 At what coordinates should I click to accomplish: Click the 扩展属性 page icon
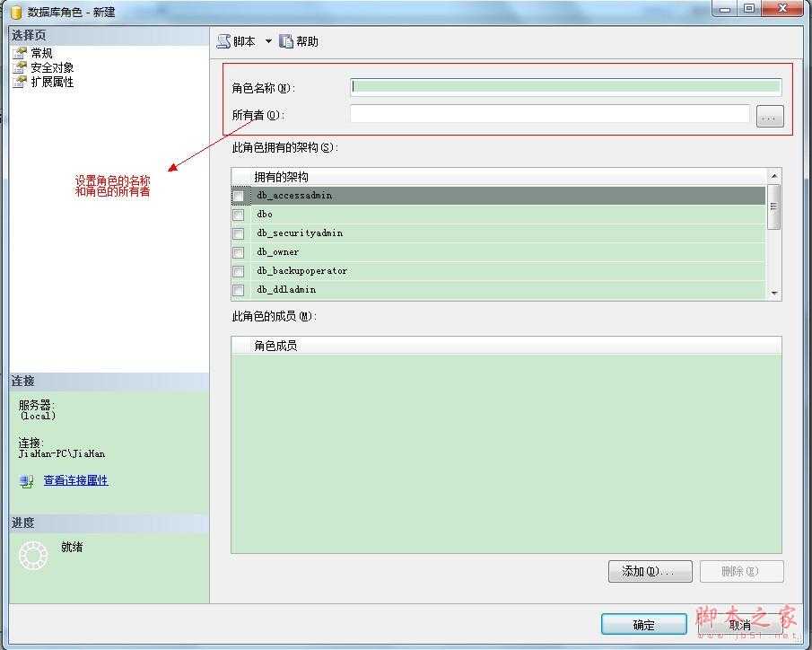pyautogui.click(x=20, y=82)
